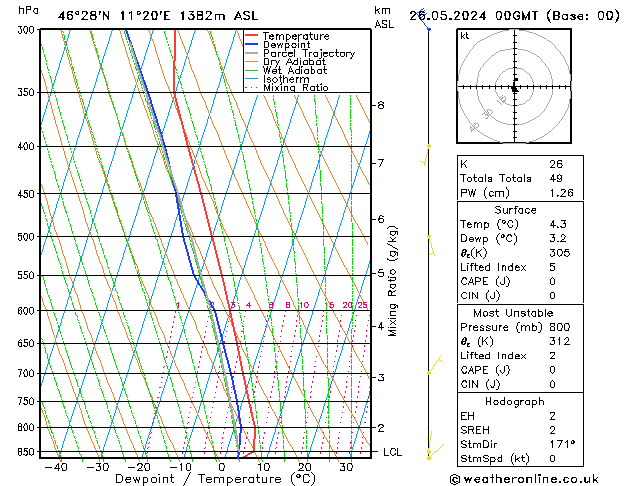The width and height of the screenshot is (629, 486).
Task: Click the 5 km altitude label
Action: click(x=381, y=273)
